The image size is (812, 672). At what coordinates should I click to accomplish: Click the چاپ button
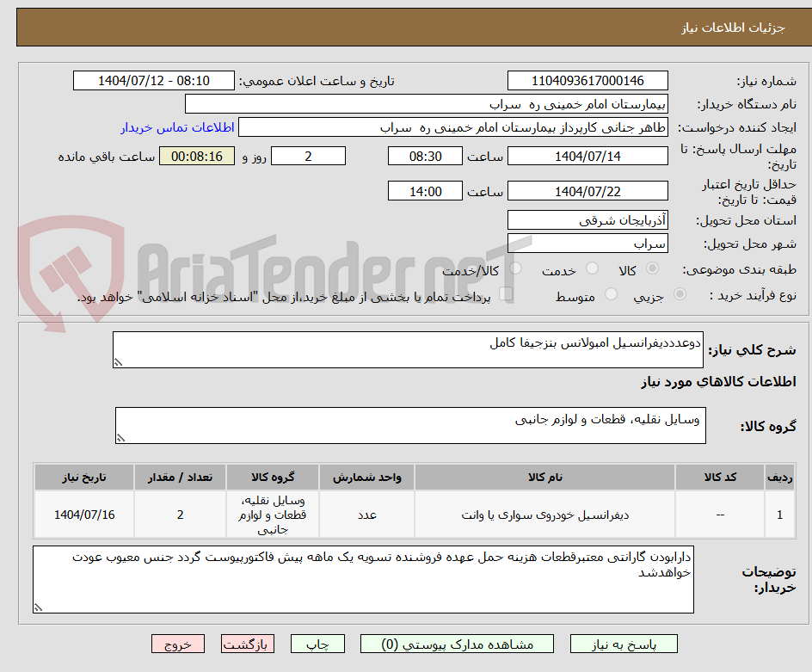tap(317, 644)
